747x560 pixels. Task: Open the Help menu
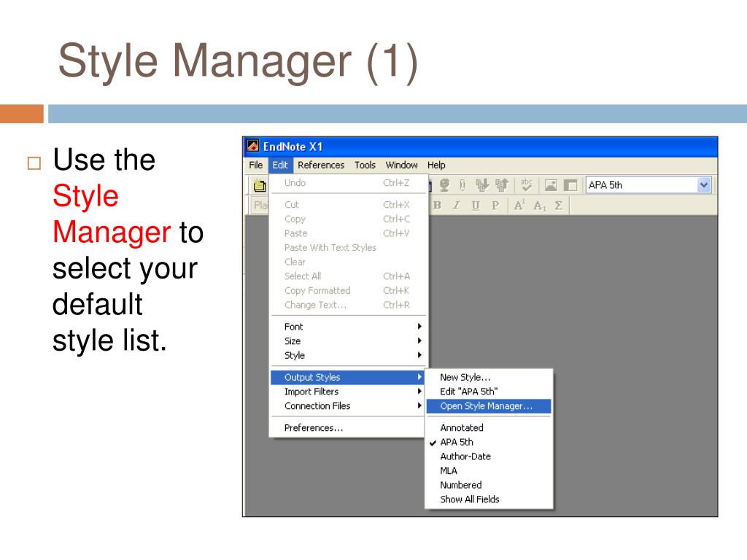click(436, 165)
